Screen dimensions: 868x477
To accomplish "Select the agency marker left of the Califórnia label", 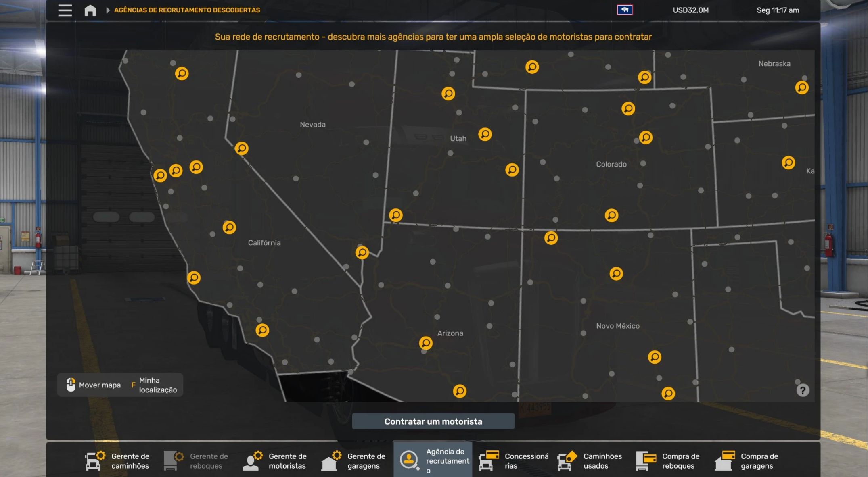I will click(229, 227).
